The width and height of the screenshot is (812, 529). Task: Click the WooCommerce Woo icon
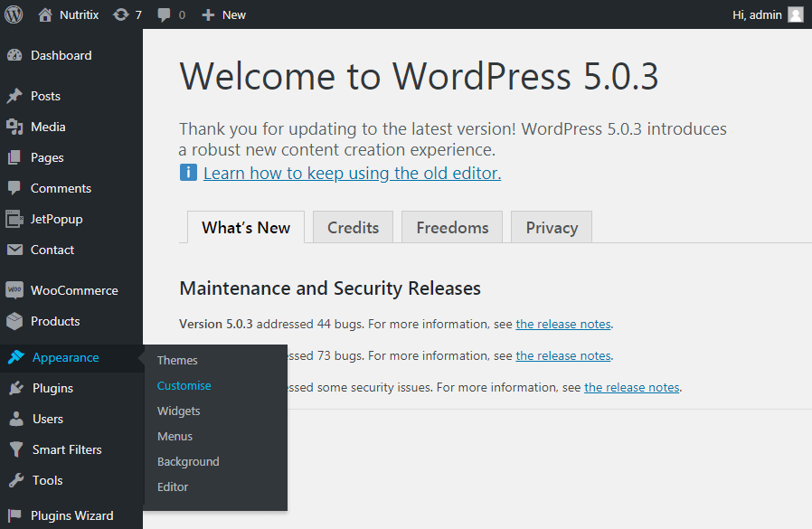coord(14,289)
